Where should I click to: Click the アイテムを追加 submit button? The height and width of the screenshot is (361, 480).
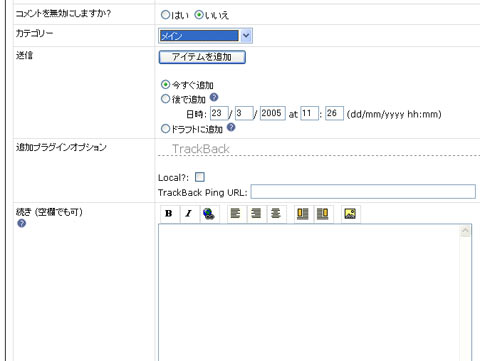(x=202, y=57)
